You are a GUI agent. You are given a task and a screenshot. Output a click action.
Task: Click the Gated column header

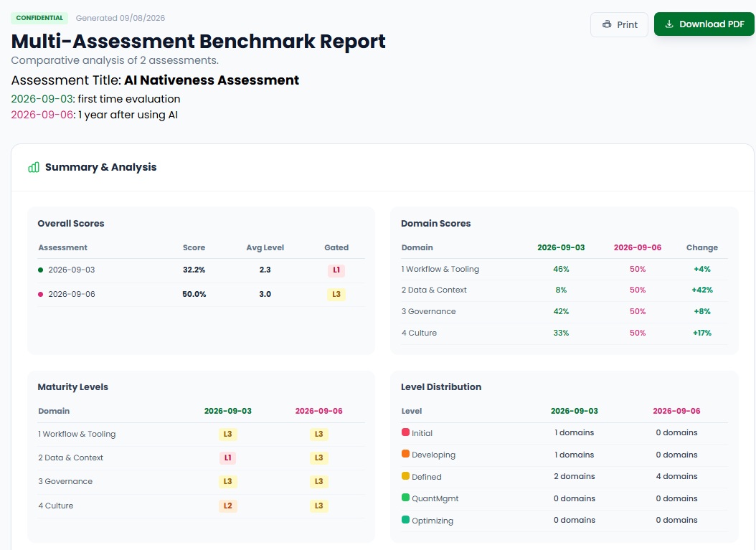click(x=336, y=247)
